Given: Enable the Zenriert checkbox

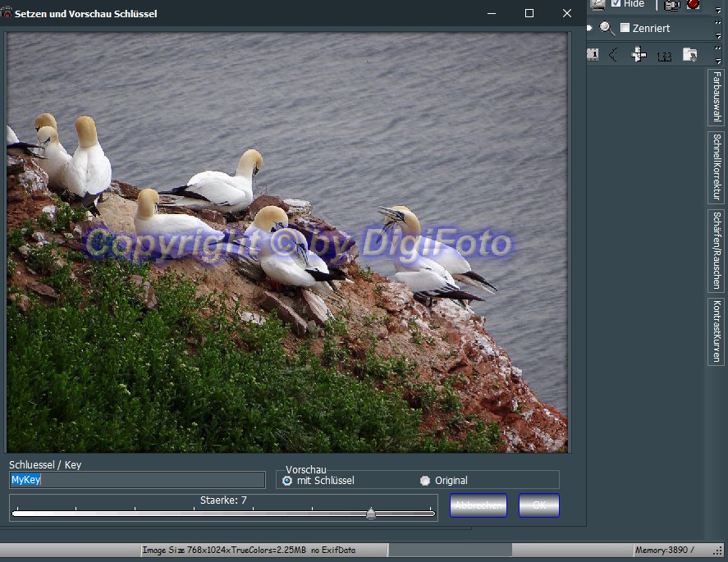Looking at the screenshot, I should coord(625,28).
